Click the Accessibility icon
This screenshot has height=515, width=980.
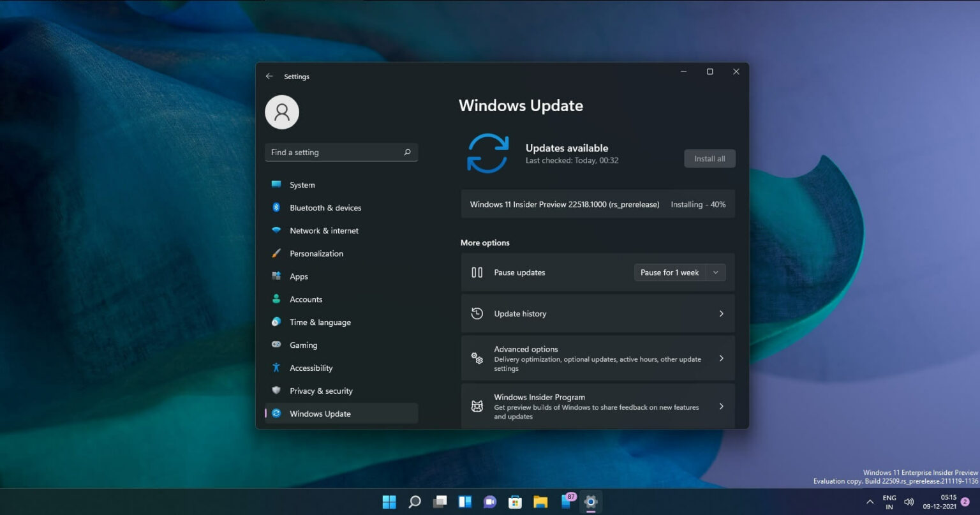(276, 368)
